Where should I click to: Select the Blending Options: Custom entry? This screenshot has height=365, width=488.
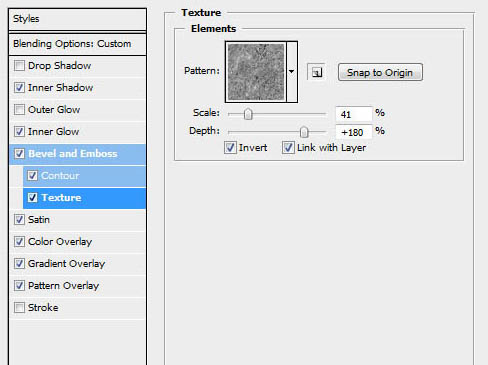point(77,44)
